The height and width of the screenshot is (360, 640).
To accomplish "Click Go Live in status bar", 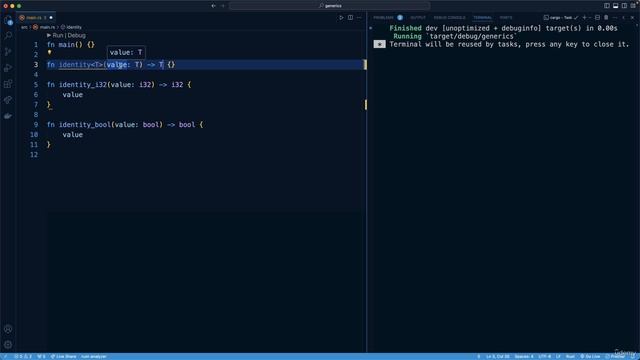I will tap(590, 356).
